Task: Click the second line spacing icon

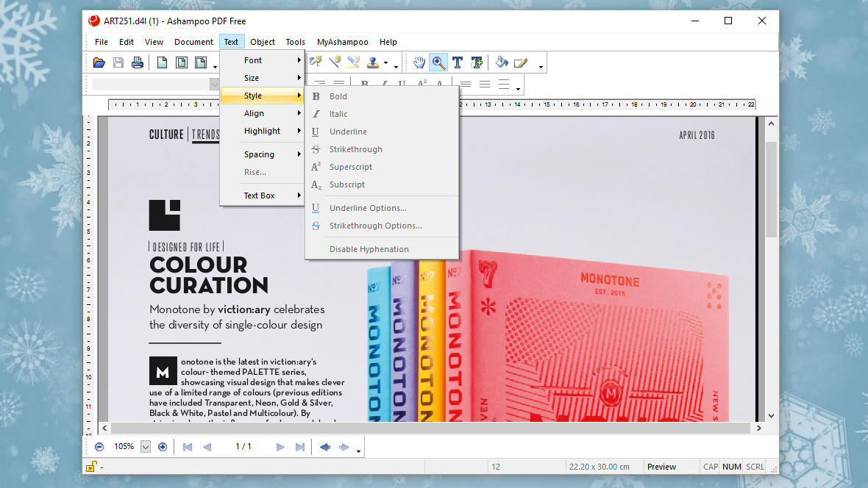Action: click(485, 84)
